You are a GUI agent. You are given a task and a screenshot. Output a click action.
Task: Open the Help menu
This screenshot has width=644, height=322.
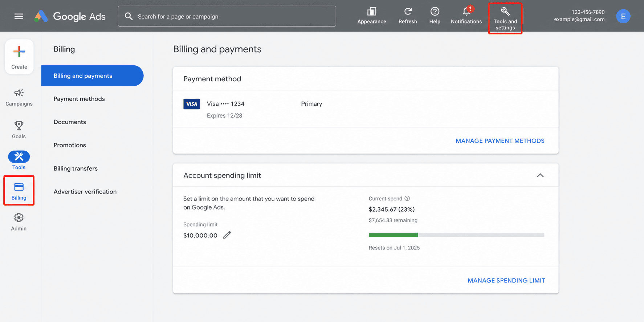435,16
